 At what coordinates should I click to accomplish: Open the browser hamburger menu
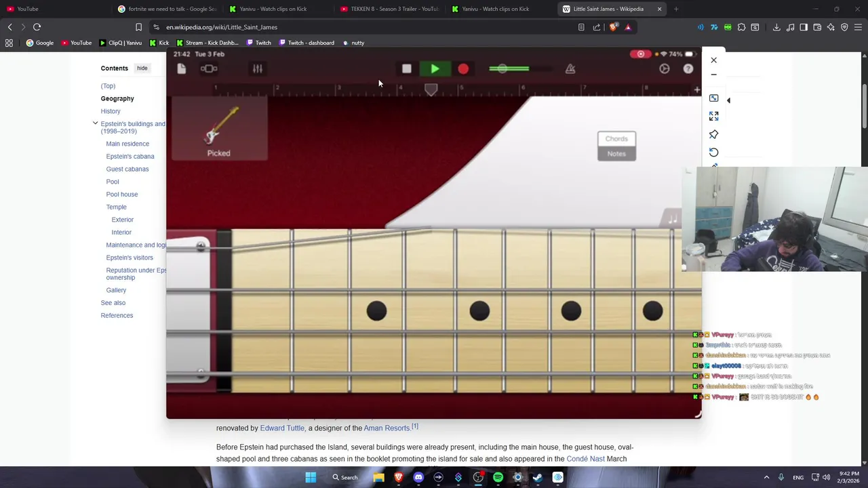coord(858,27)
